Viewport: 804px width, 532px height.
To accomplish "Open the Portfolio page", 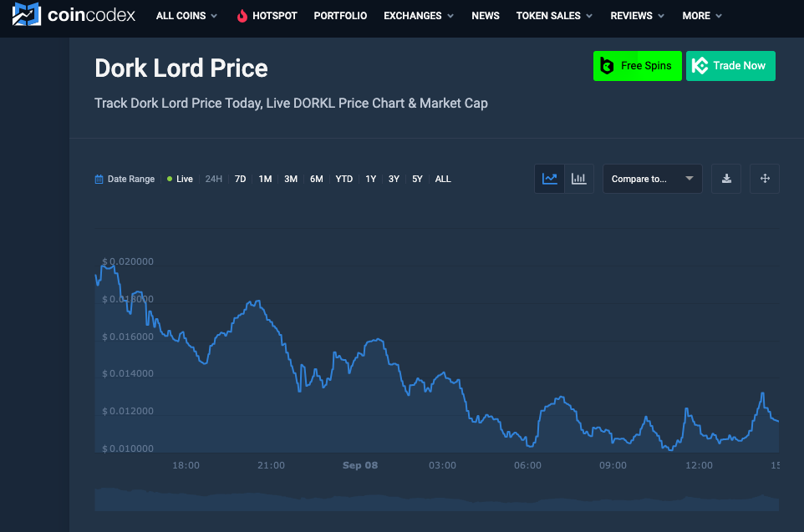I will 340,16.
